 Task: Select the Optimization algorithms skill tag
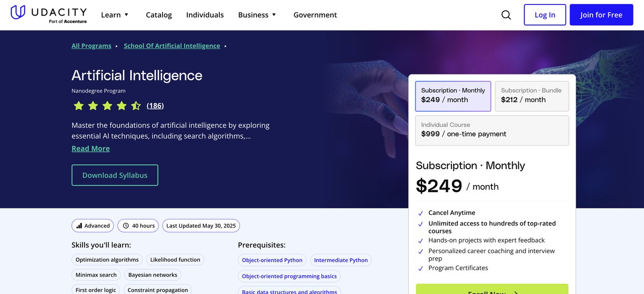coord(107,260)
